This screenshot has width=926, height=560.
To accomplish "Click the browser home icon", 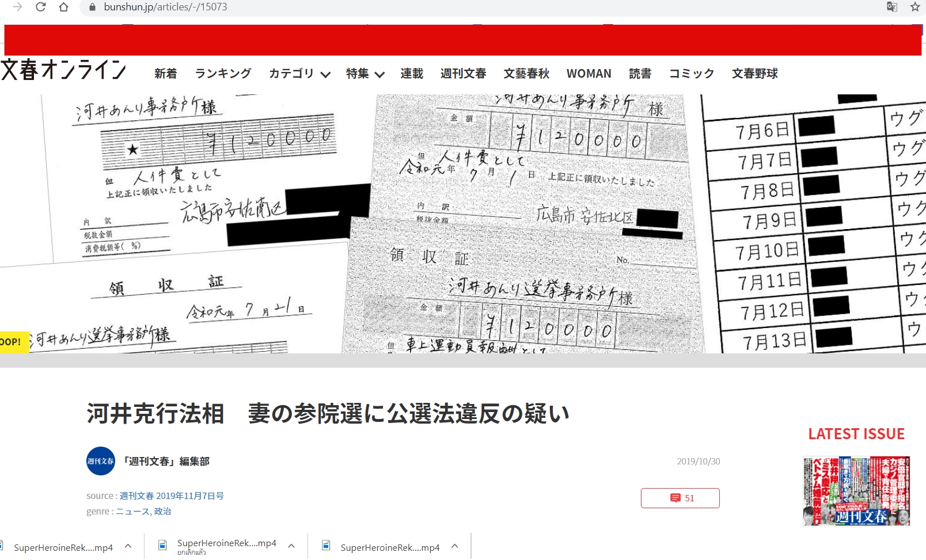I will pos(64,7).
